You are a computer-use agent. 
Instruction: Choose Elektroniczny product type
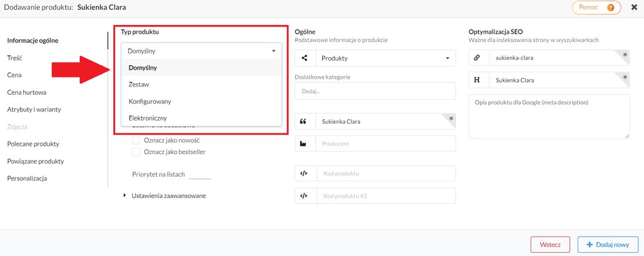pyautogui.click(x=201, y=118)
